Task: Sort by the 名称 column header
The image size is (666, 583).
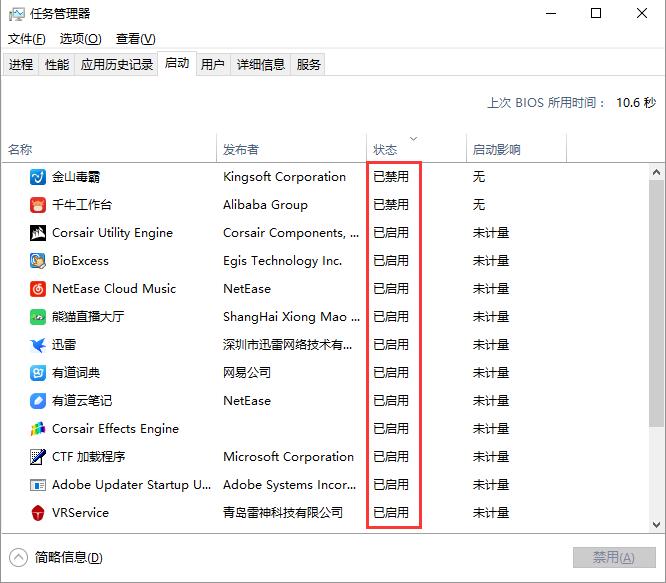Action: click(x=109, y=149)
